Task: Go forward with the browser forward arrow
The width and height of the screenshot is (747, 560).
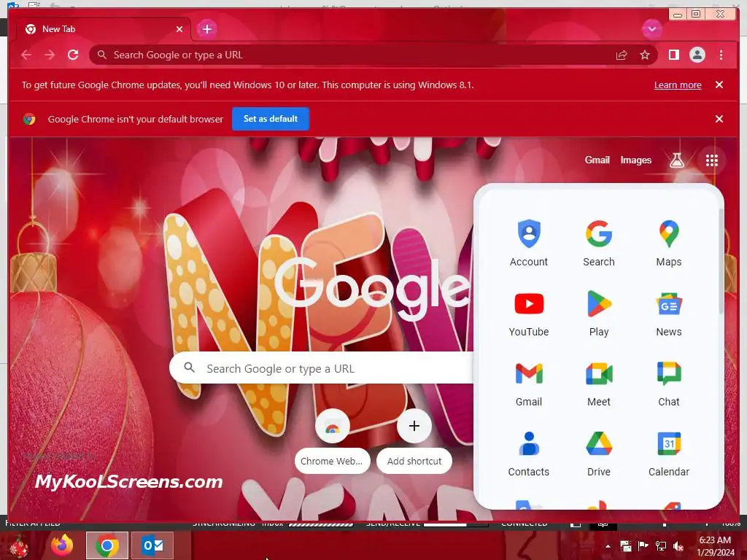Action: (x=50, y=55)
